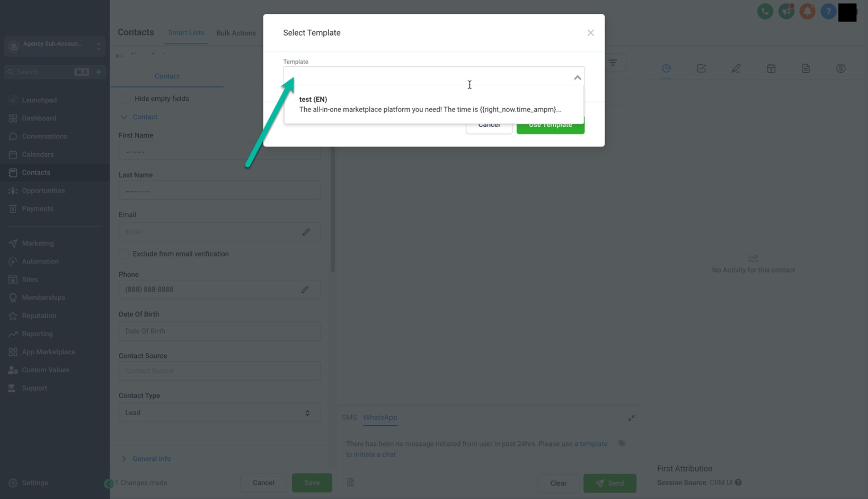
Task: Expand the General Info section
Action: [x=151, y=459]
